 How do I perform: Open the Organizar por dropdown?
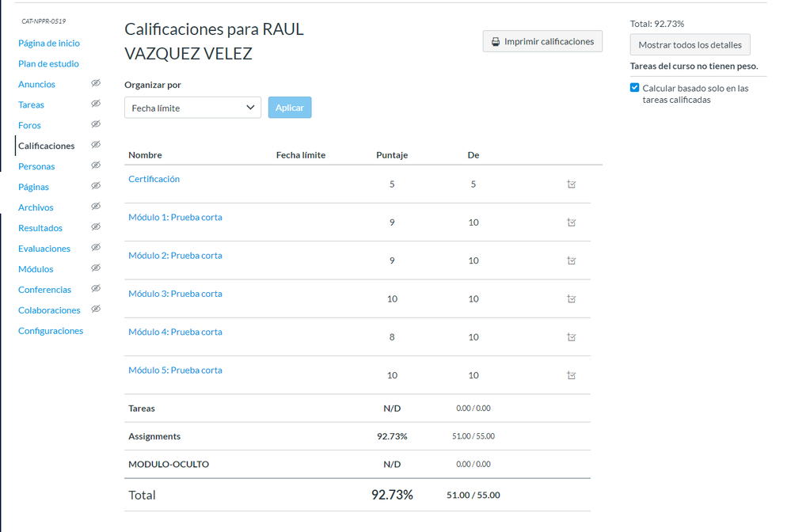(x=192, y=108)
